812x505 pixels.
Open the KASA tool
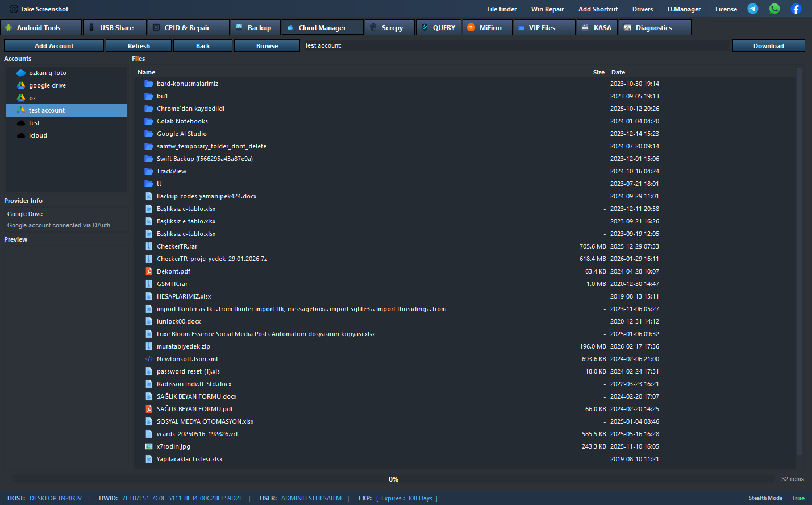pyautogui.click(x=597, y=27)
